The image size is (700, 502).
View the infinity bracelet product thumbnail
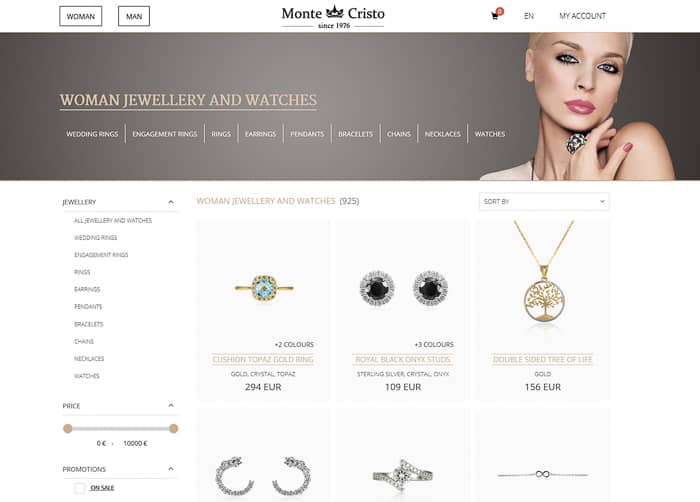pyautogui.click(x=542, y=474)
